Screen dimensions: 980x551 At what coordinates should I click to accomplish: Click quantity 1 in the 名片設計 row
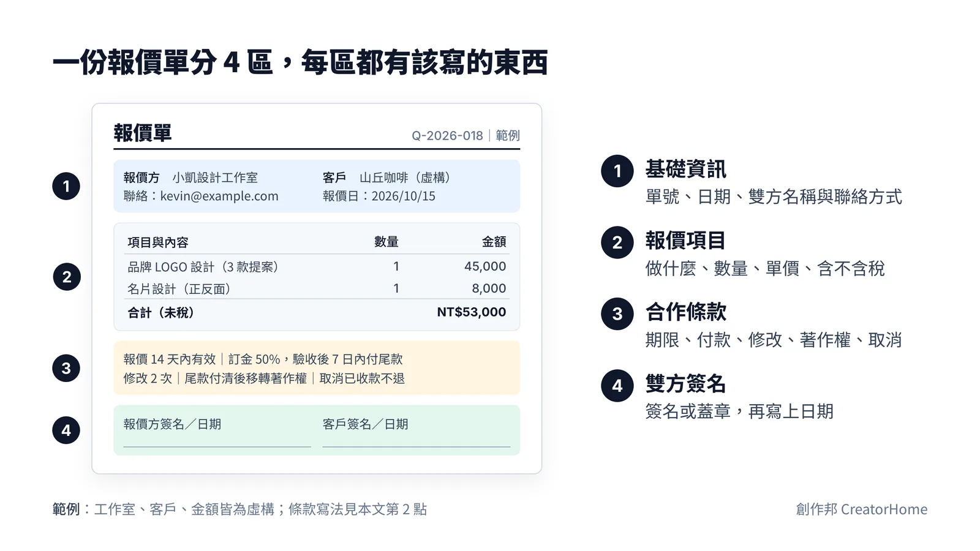(x=396, y=288)
